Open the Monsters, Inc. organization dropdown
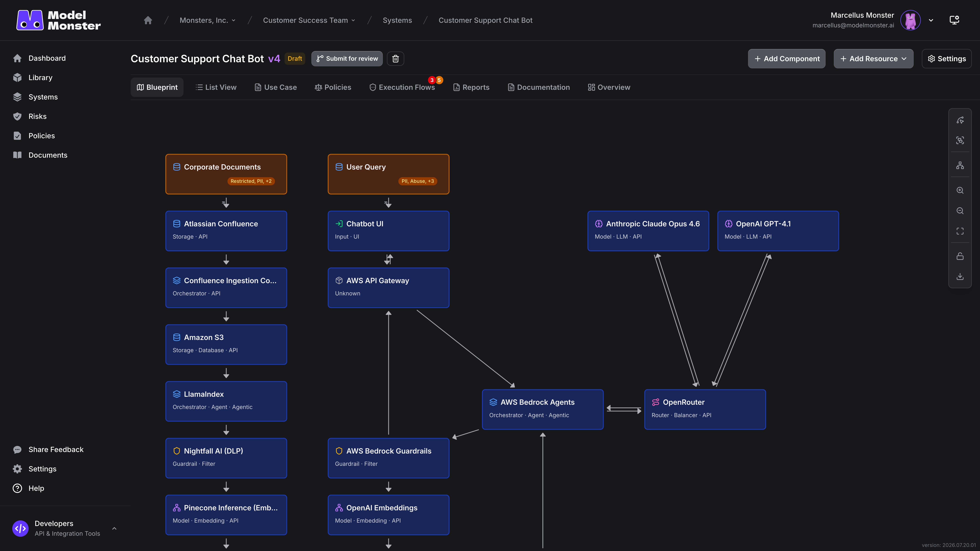980x551 pixels. (x=208, y=20)
